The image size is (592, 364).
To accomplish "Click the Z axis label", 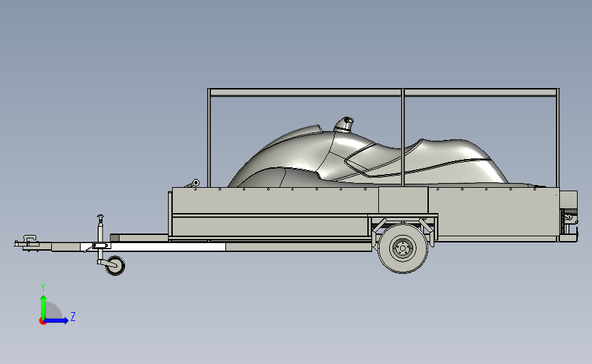I will click(x=73, y=316).
